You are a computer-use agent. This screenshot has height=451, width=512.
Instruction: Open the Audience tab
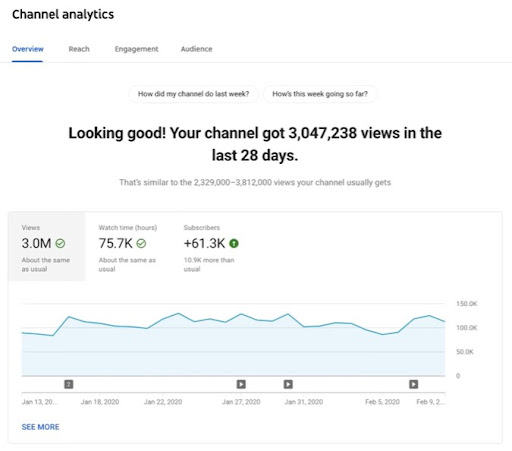[x=196, y=49]
